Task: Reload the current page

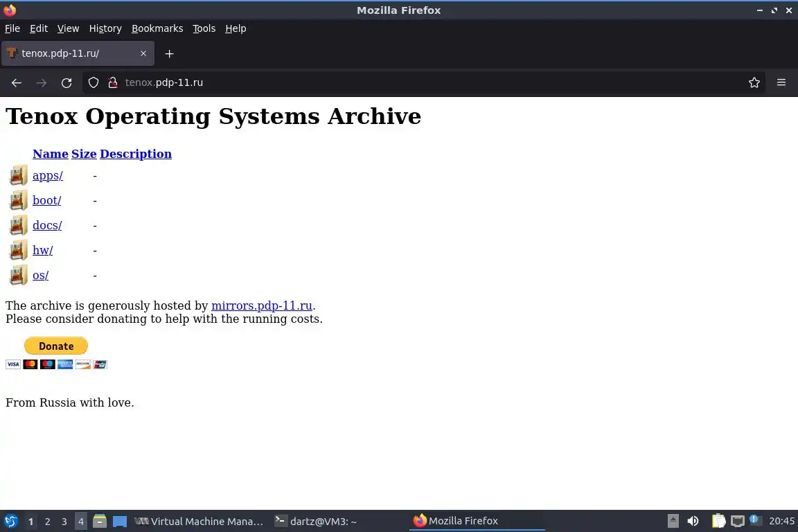Action: pos(66,82)
